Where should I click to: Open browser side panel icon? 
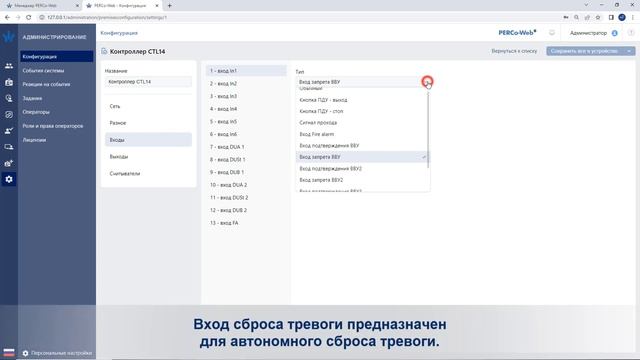[x=611, y=17]
